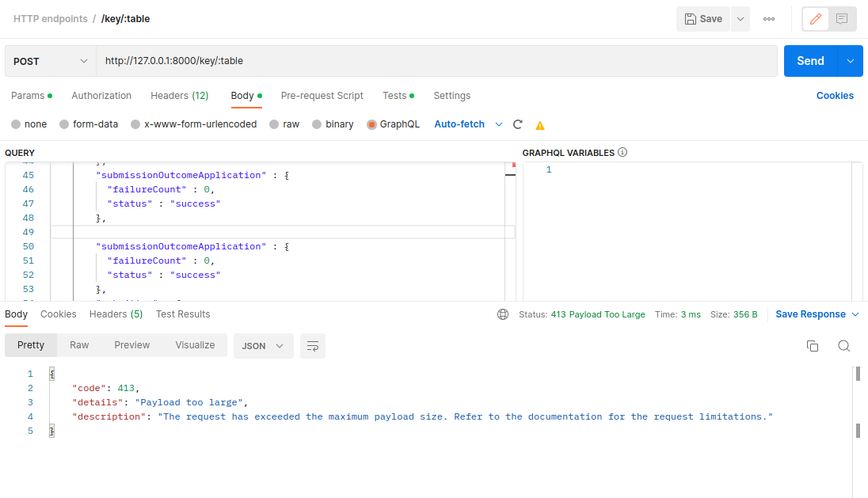868x498 pixels.
Task: Click the yellow schema warning icon
Action: [x=540, y=126]
